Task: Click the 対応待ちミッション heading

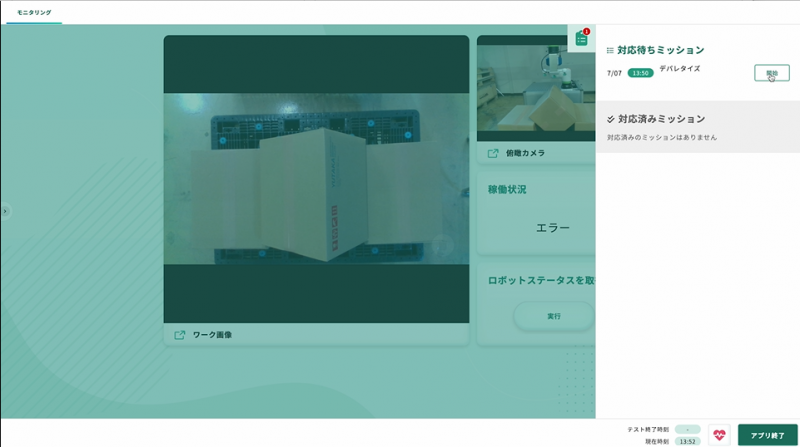Action: (x=661, y=50)
